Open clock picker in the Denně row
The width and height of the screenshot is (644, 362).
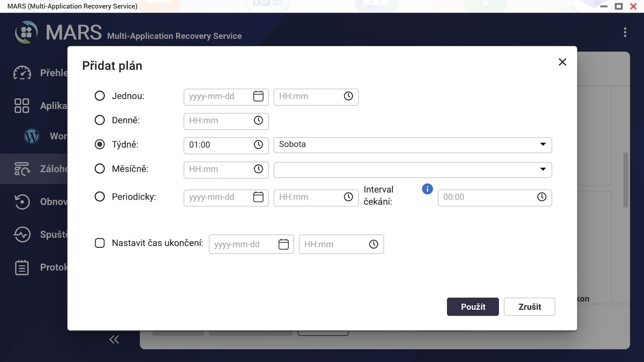[x=258, y=120]
